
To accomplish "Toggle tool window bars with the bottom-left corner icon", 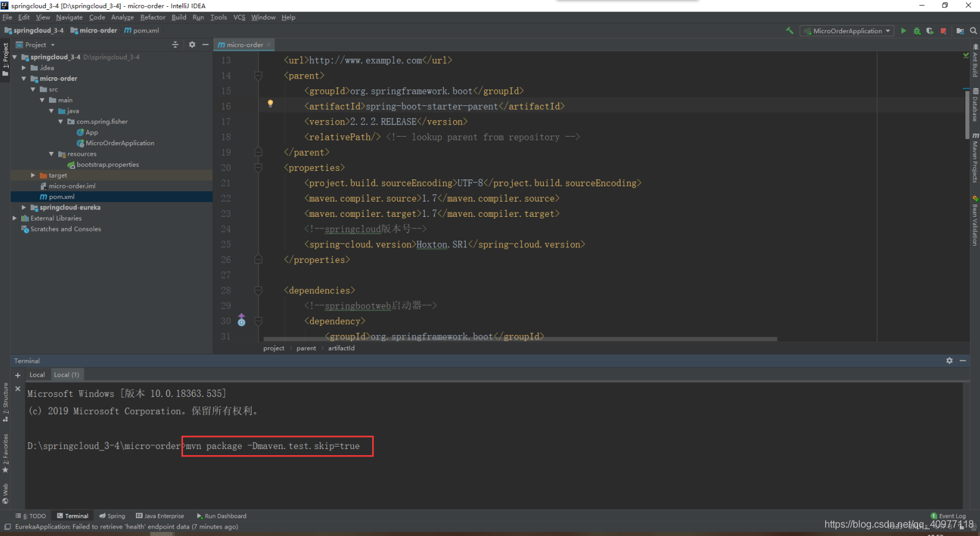I will [x=7, y=526].
